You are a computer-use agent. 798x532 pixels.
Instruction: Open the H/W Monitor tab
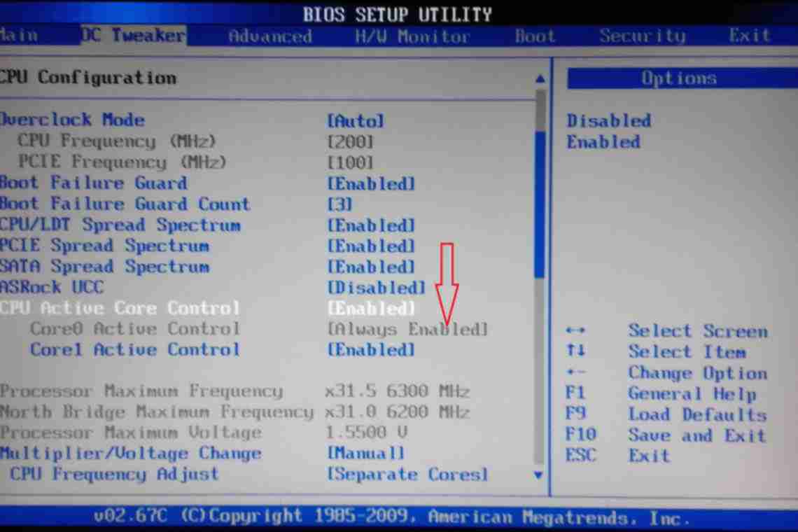(x=412, y=36)
